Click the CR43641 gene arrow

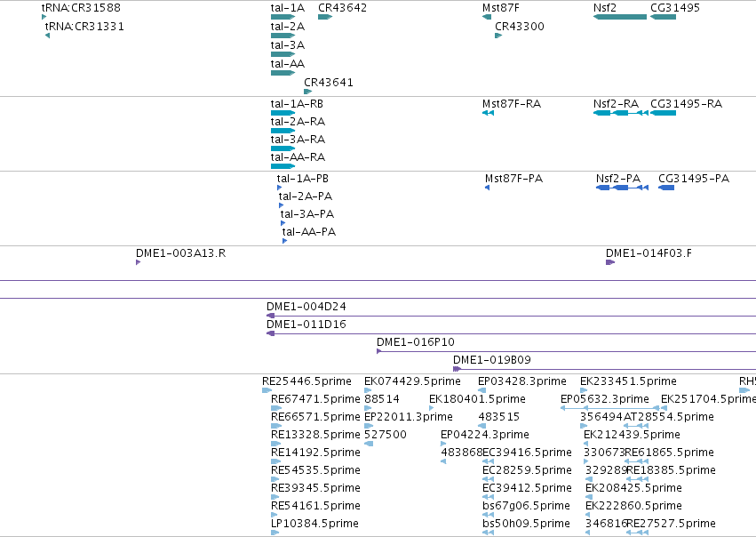(307, 92)
